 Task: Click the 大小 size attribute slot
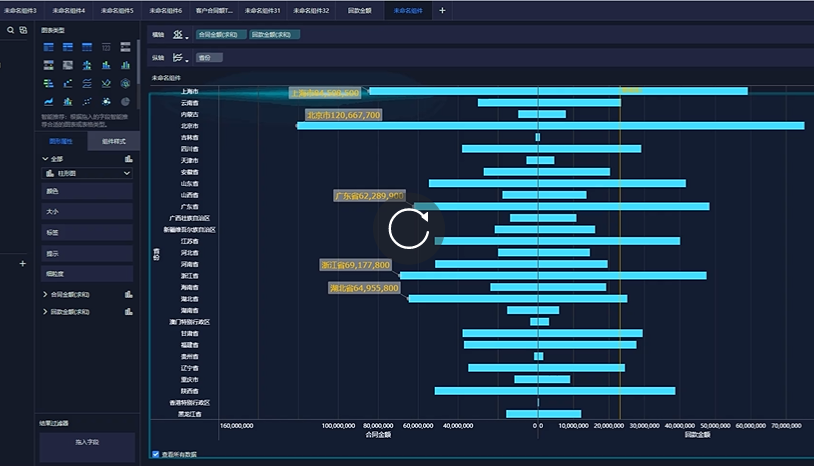click(x=87, y=212)
